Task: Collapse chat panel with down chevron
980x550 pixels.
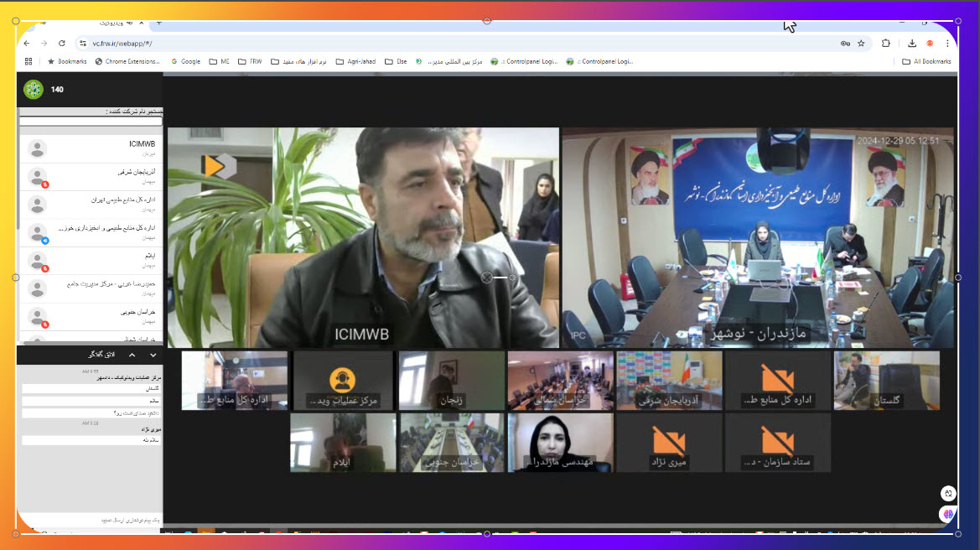Action: click(153, 355)
